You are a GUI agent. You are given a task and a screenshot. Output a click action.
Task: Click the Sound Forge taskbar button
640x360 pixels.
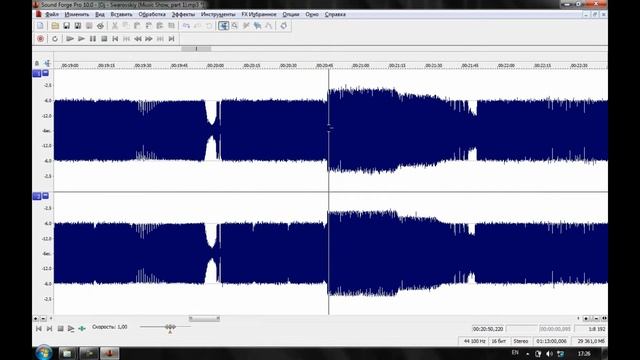[109, 353]
